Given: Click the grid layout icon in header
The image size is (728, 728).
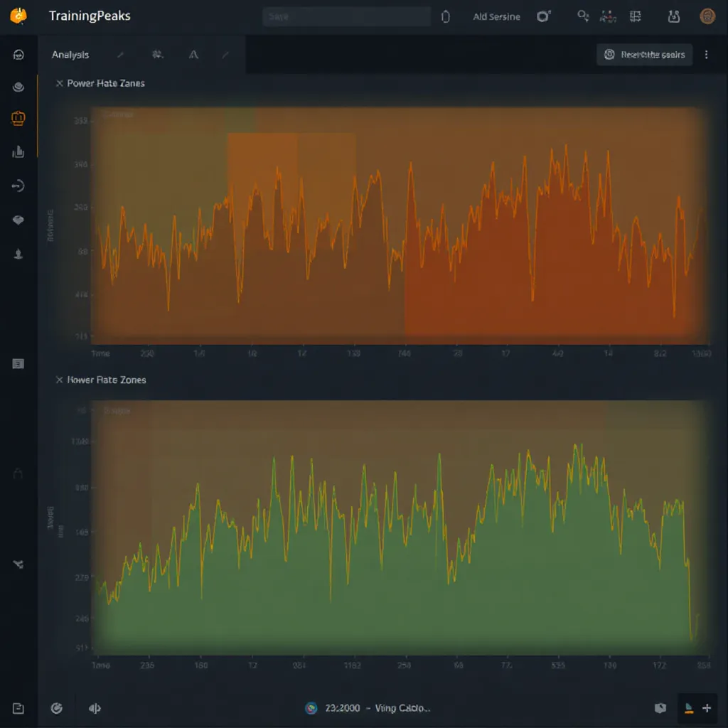Looking at the screenshot, I should coord(636,16).
